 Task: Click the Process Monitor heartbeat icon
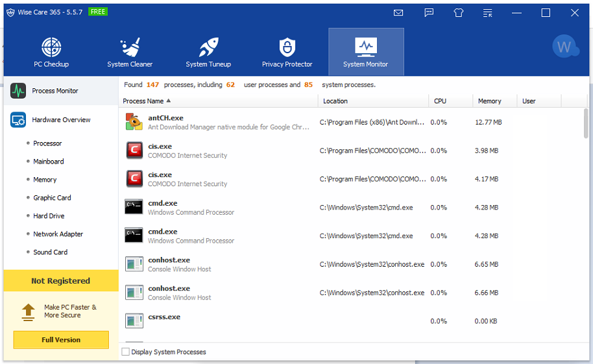coord(18,91)
